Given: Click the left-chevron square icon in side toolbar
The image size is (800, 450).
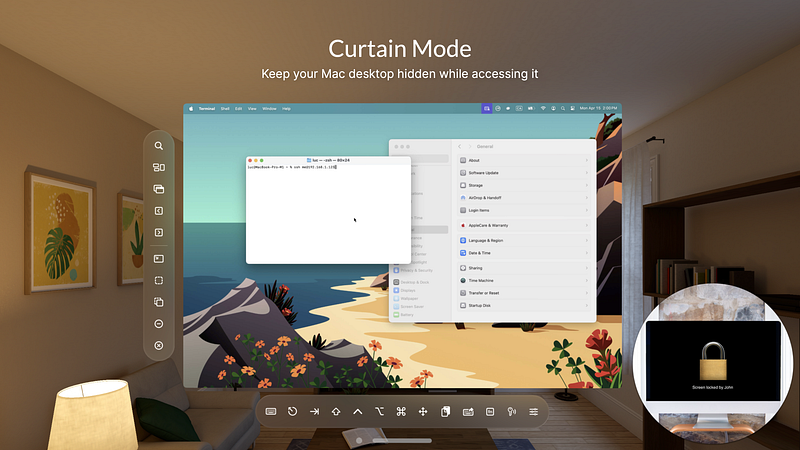Looking at the screenshot, I should click(x=159, y=211).
